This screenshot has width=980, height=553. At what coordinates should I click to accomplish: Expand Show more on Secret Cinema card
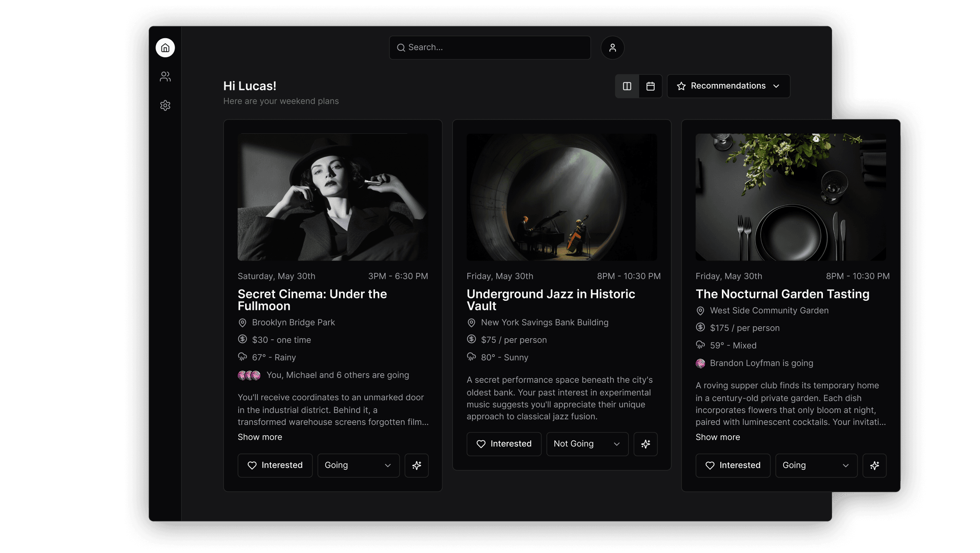(260, 437)
